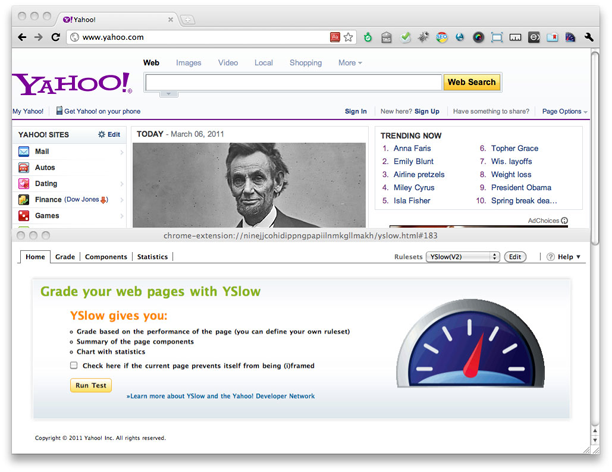Click the screen capture frame extension
This screenshot has width=612, height=472.
click(x=496, y=37)
